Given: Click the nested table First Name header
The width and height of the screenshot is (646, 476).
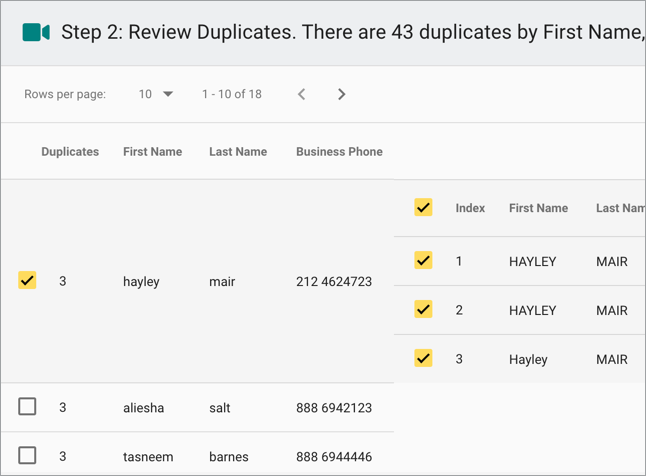Looking at the screenshot, I should (538, 208).
